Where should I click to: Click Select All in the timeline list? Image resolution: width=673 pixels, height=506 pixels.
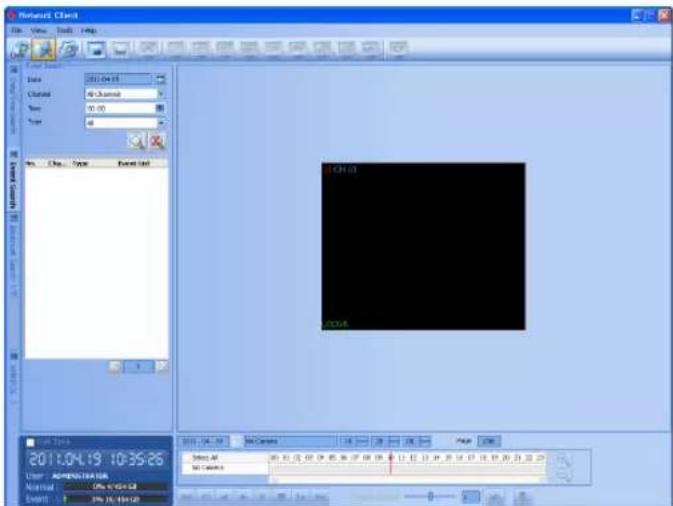(x=205, y=458)
